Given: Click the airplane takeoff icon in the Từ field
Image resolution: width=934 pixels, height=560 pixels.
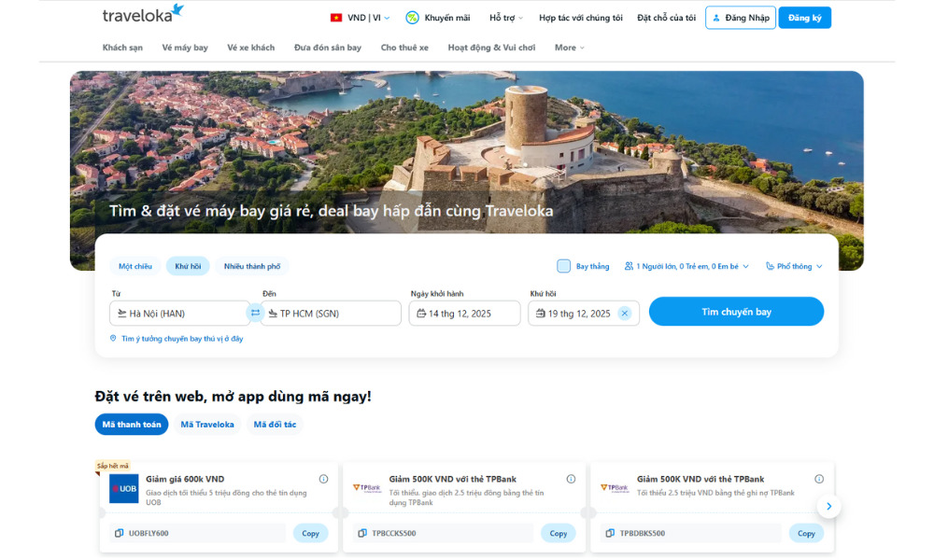Looking at the screenshot, I should [121, 313].
